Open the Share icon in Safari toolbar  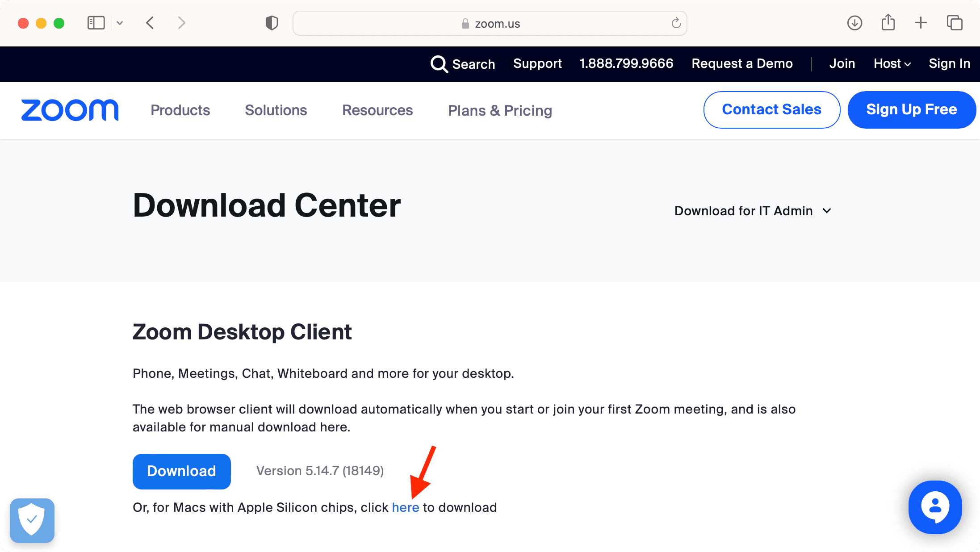tap(888, 22)
